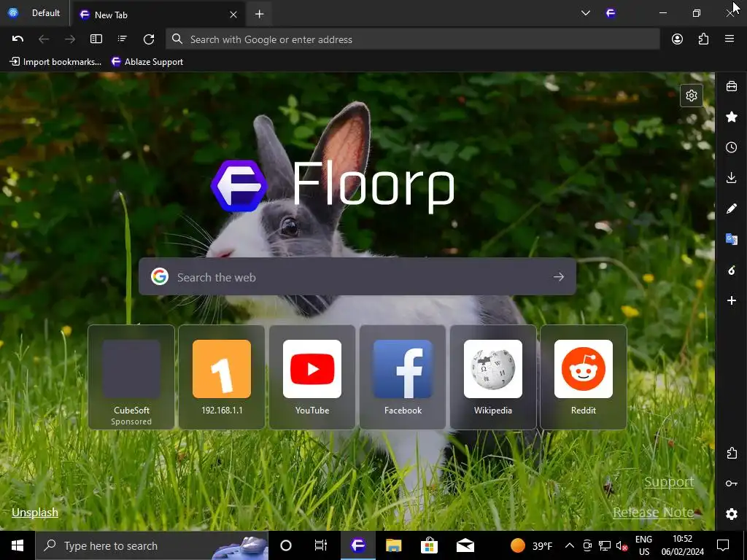Open the account profile icon
Viewport: 747px width, 560px height.
point(677,39)
